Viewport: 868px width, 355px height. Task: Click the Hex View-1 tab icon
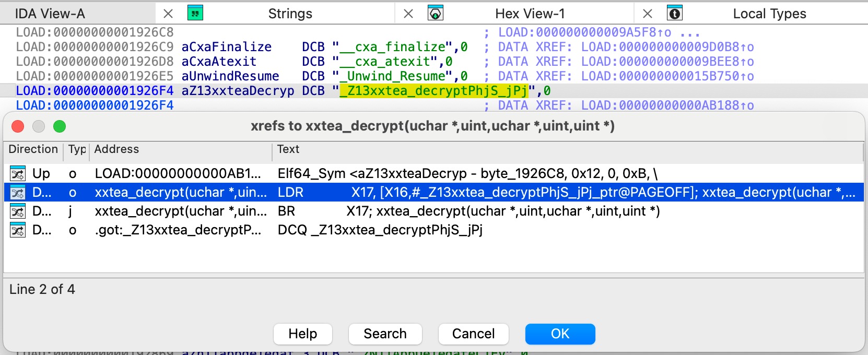coord(435,13)
